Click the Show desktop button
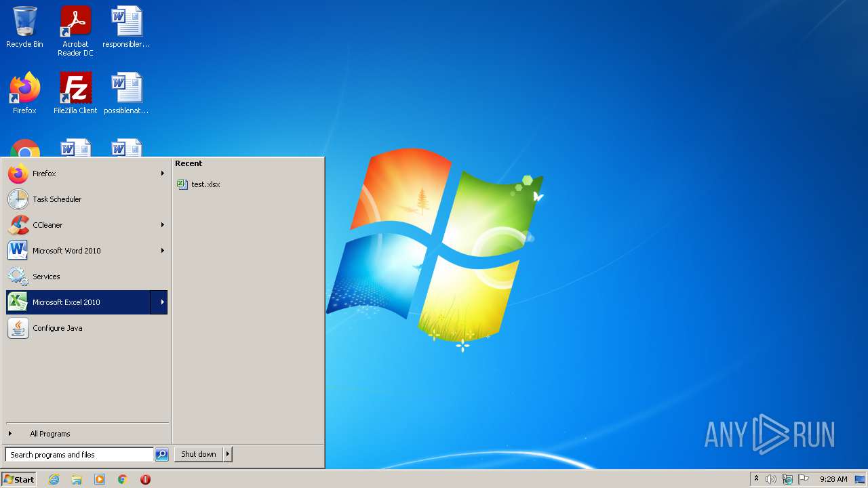This screenshot has height=488, width=868. [x=860, y=479]
